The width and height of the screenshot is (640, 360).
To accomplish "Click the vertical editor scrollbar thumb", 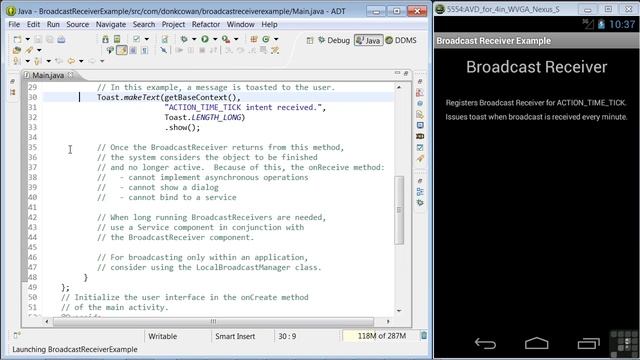I will 399,210.
